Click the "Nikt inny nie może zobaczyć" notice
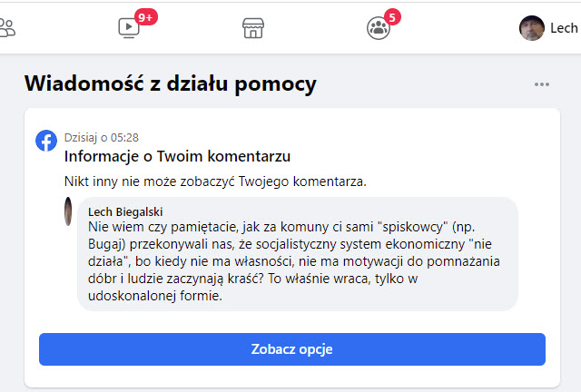Image resolution: width=581 pixels, height=392 pixels. (x=216, y=181)
